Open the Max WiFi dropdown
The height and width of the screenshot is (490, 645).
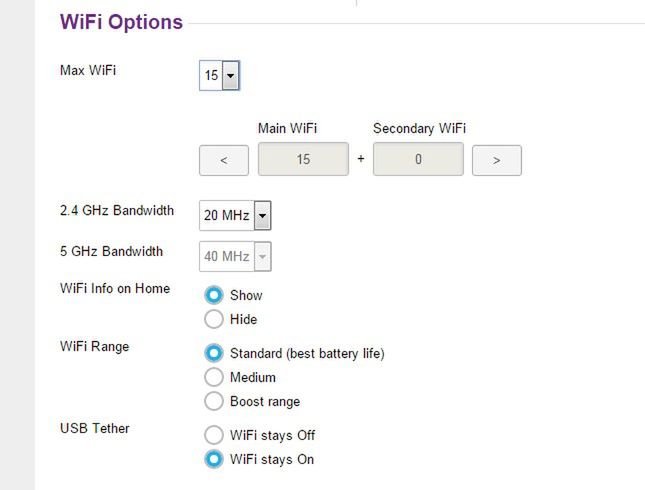tap(219, 76)
